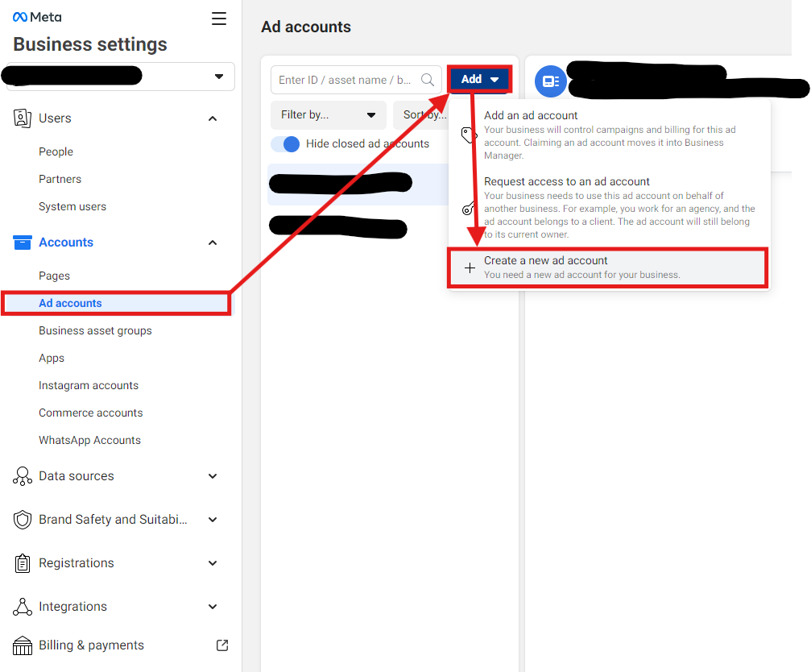This screenshot has width=811, height=672.
Task: Select Create a new ad account
Action: click(608, 268)
